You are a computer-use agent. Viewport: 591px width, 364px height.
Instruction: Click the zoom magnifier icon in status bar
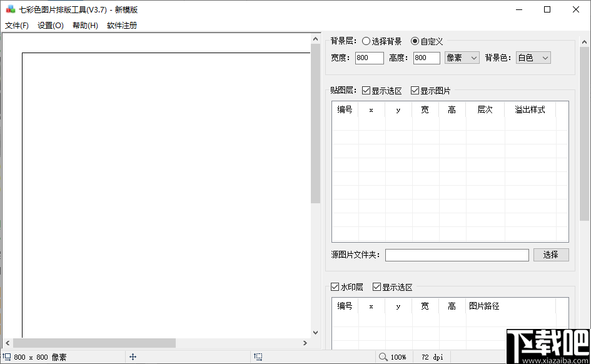point(383,356)
